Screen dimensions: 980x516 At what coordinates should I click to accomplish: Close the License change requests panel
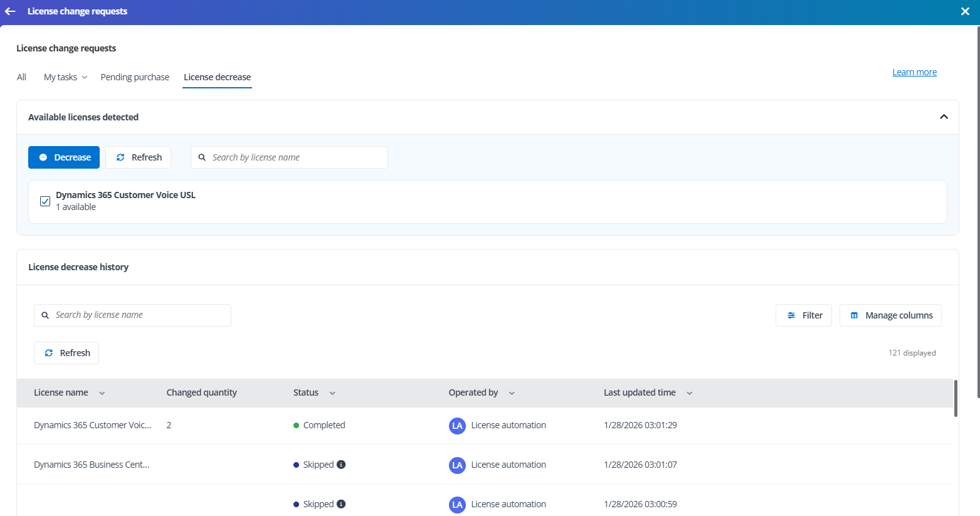pos(965,11)
